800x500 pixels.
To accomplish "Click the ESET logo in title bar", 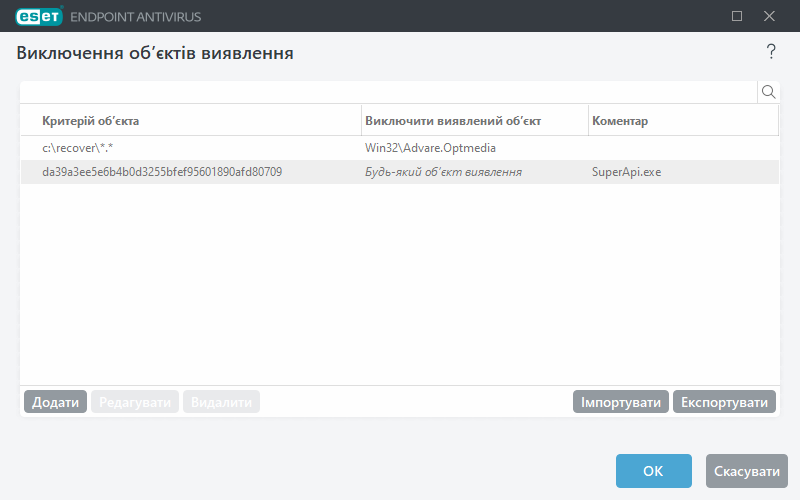I will coord(39,16).
